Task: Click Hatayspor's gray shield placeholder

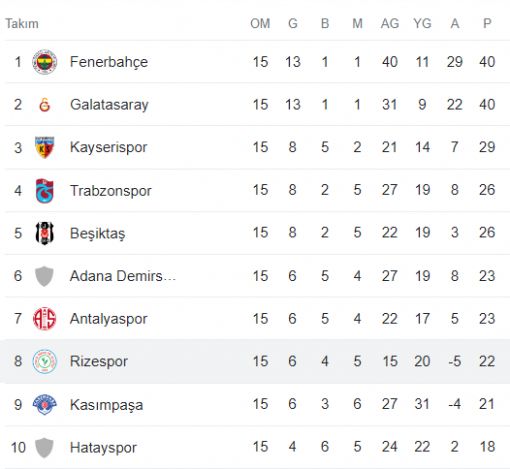Action: coord(44,447)
